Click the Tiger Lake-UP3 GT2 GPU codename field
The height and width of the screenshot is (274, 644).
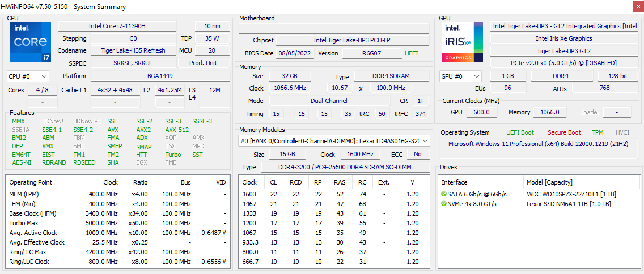pyautogui.click(x=564, y=51)
